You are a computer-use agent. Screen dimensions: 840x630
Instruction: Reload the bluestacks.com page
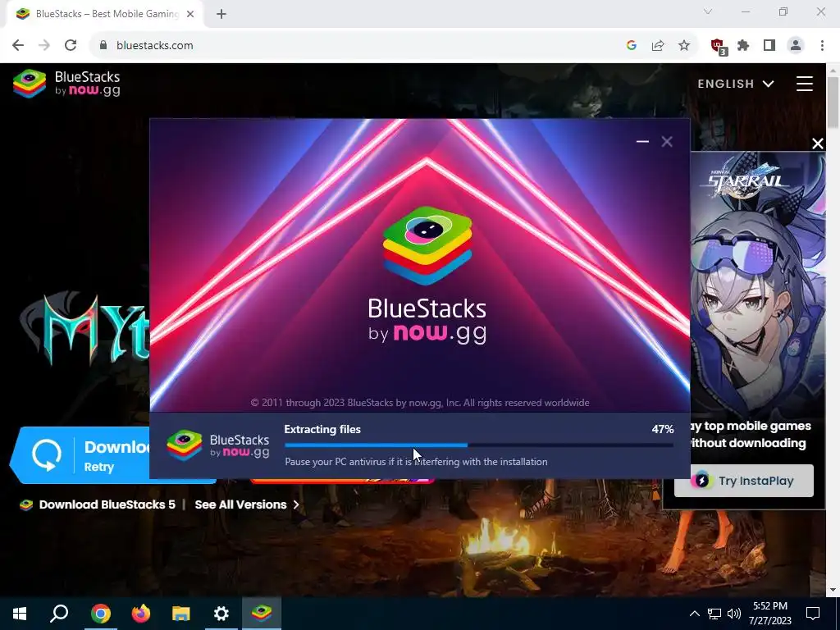(71, 46)
